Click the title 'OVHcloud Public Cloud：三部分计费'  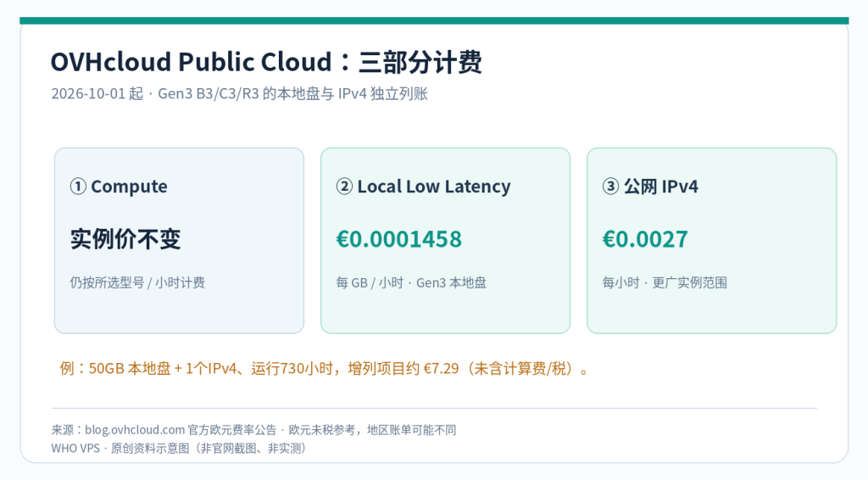[x=266, y=61]
